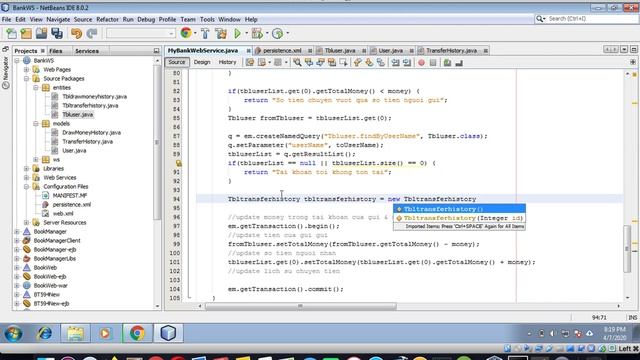Click the Redo arrow icon
Screen dimensions: 640x360
pyautogui.click(x=92, y=33)
